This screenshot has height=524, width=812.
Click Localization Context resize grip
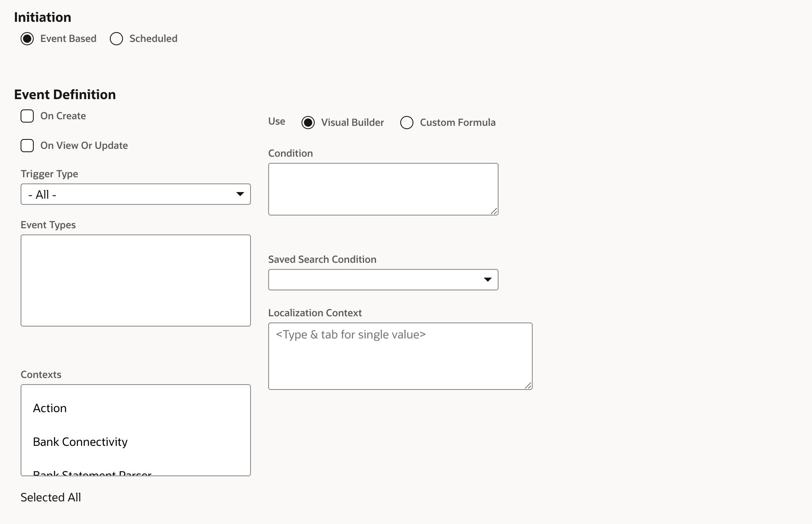tap(528, 385)
